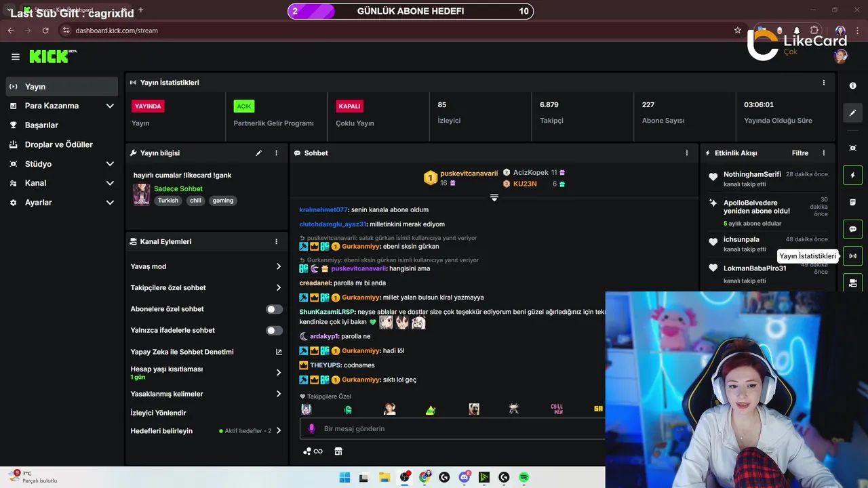The image size is (868, 488).
Task: Click the Turkish tag
Action: 168,201
